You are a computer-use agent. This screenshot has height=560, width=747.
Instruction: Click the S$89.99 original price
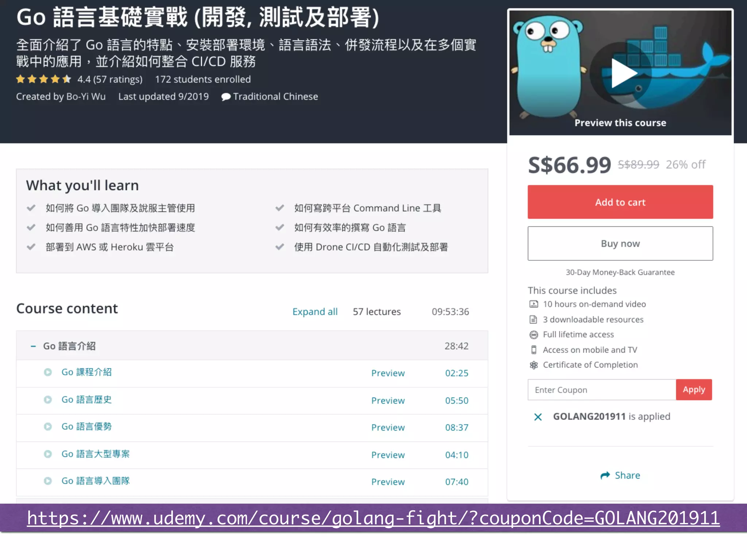point(638,164)
